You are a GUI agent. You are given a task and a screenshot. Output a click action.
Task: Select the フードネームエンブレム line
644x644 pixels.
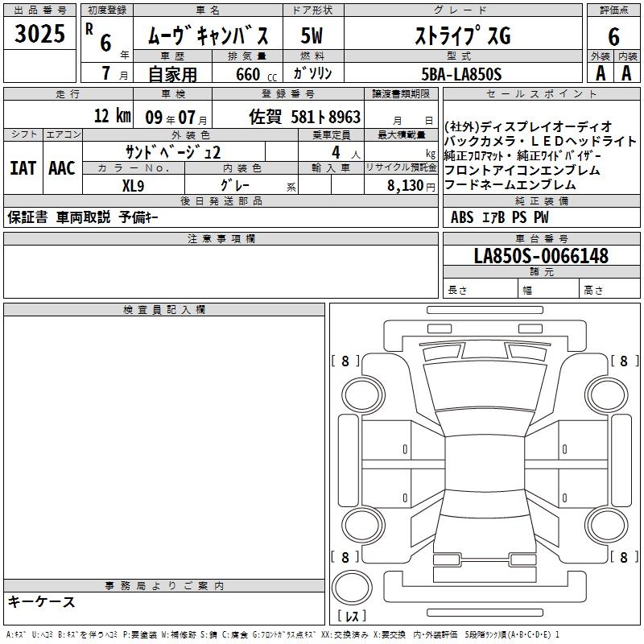coord(510,184)
